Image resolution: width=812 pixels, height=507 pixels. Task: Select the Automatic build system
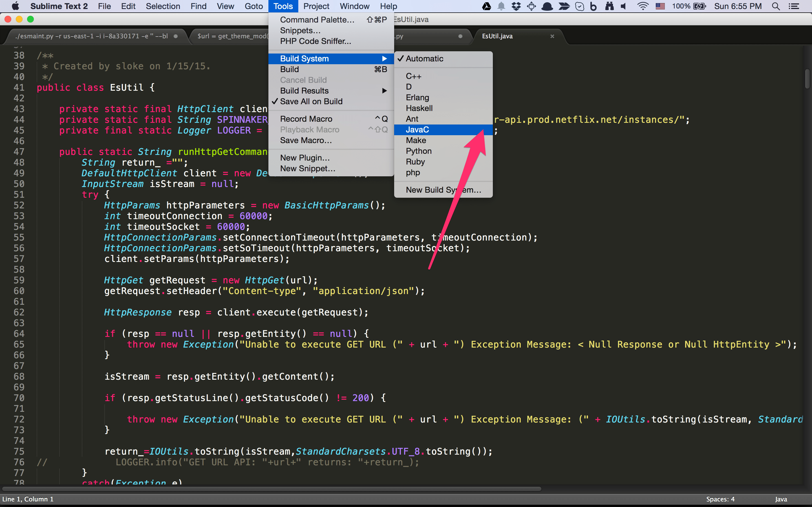tap(424, 59)
